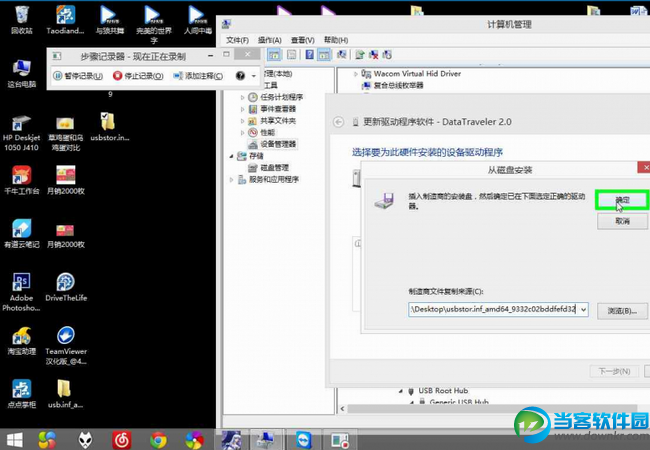Click the 确定 button in install-from-disk dialog
The height and width of the screenshot is (450, 650).
coord(622,200)
